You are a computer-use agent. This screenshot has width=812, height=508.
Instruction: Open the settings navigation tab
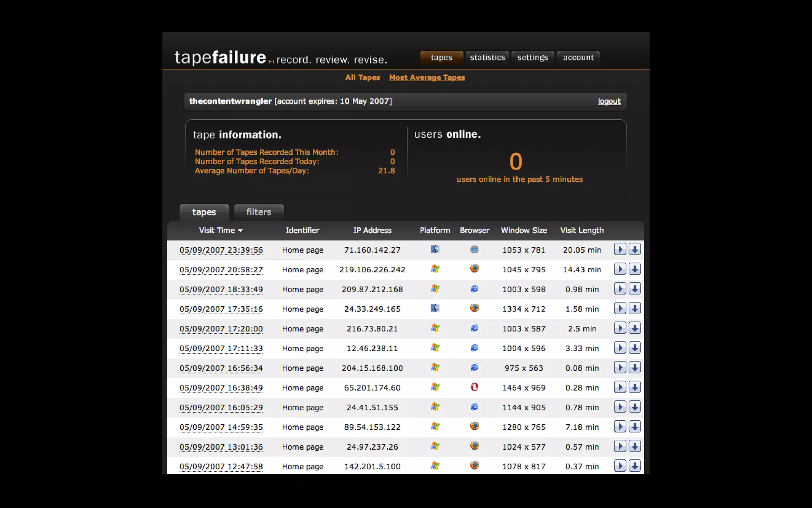click(532, 58)
